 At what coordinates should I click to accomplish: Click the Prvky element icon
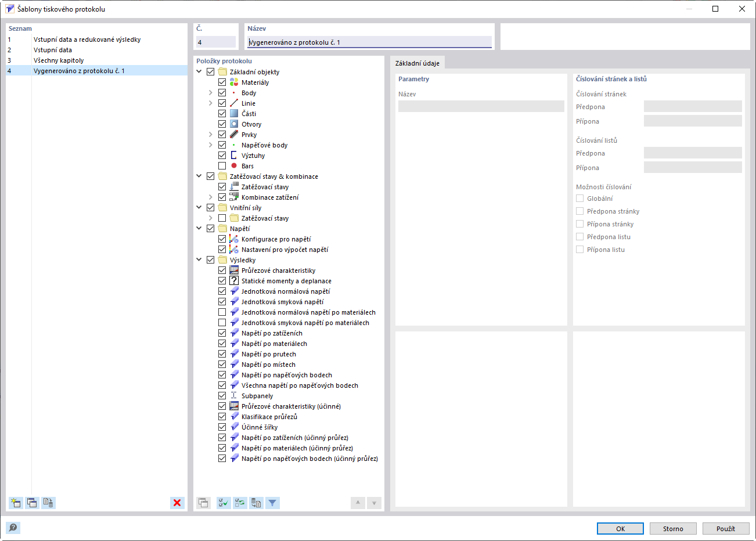[234, 135]
